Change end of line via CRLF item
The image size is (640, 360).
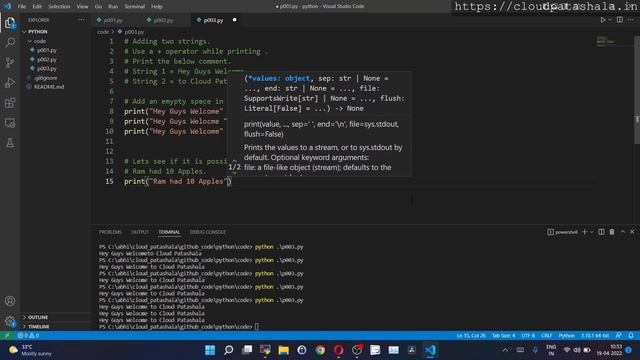547,336
